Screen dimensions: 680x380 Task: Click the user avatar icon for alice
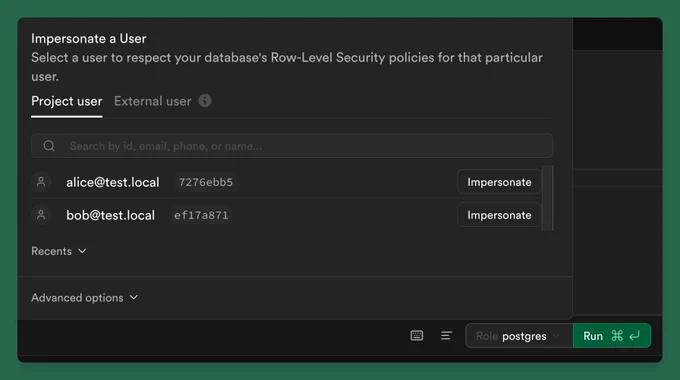coord(41,182)
